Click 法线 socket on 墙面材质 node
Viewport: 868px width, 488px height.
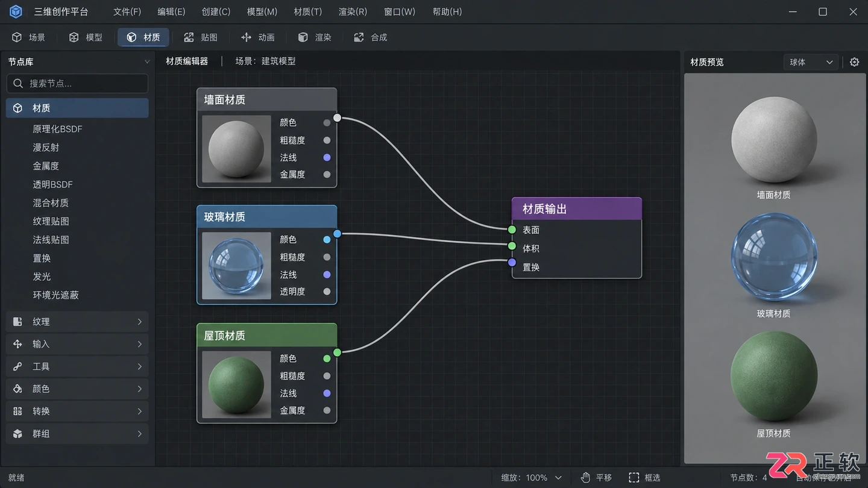[x=327, y=157]
